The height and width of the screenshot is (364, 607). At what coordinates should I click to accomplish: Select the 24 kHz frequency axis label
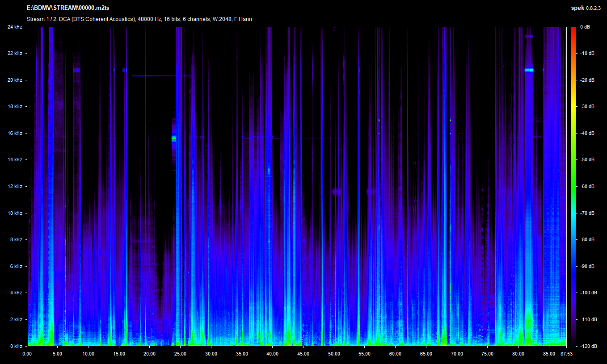[15, 27]
